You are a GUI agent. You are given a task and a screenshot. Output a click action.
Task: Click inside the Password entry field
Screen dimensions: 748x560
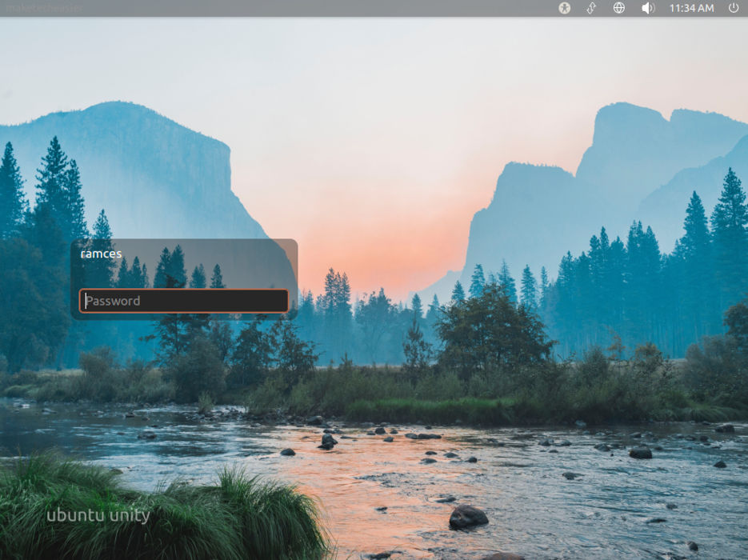click(184, 301)
